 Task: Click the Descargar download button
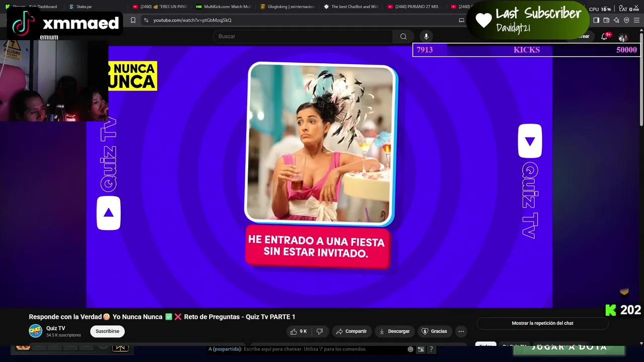pyautogui.click(x=394, y=331)
